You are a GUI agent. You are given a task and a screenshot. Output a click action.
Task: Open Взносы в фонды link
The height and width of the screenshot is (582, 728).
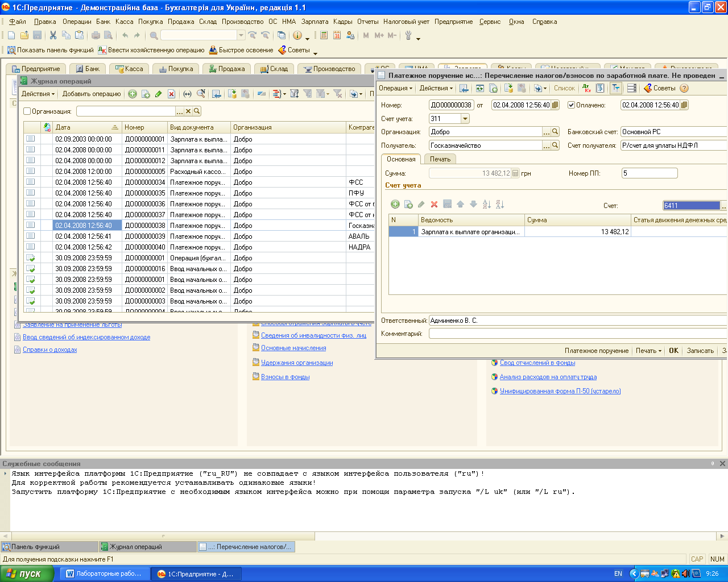coord(285,377)
